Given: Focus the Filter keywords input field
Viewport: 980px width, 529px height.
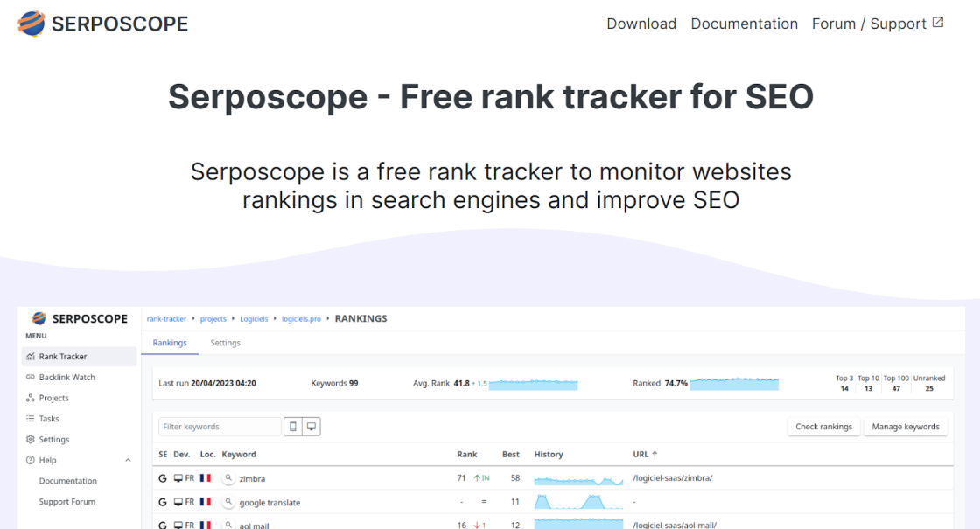Looking at the screenshot, I should 220,427.
